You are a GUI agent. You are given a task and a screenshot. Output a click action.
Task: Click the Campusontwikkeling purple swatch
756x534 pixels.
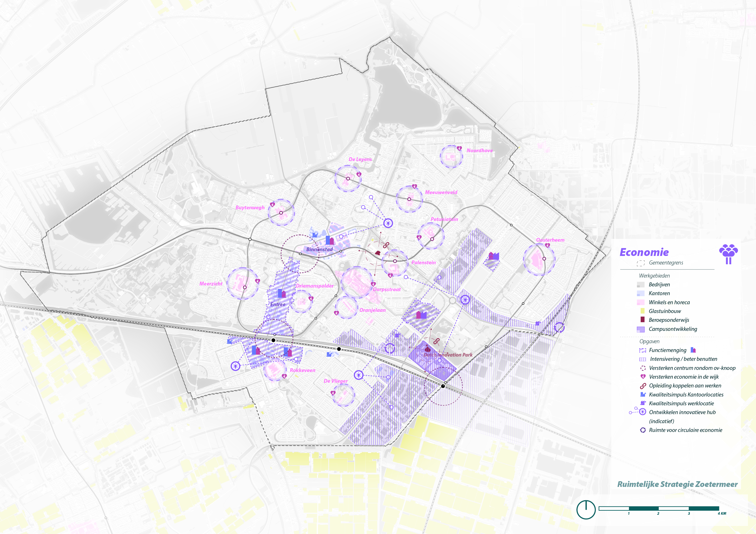click(x=641, y=329)
